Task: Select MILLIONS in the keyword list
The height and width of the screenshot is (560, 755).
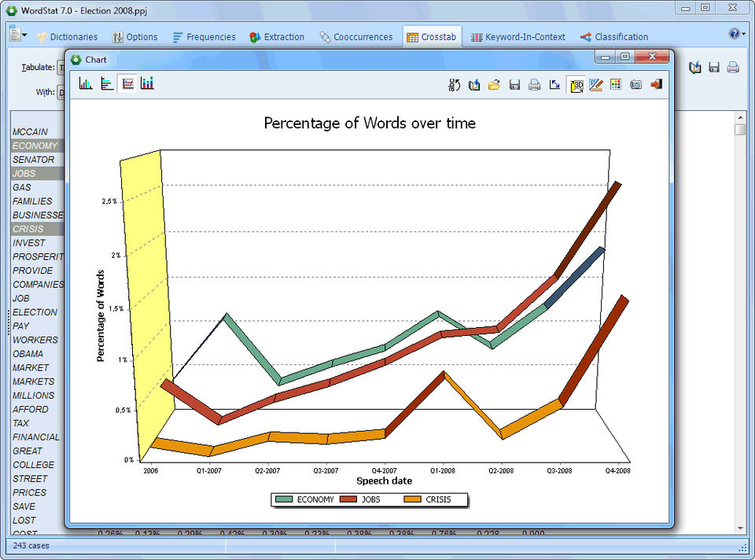Action: point(38,396)
